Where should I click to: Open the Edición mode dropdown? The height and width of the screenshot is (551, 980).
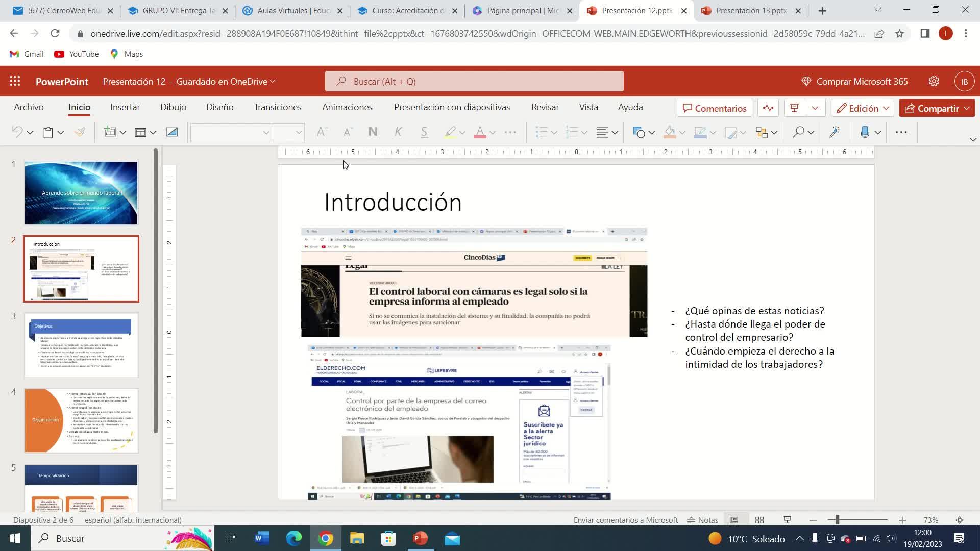point(863,108)
